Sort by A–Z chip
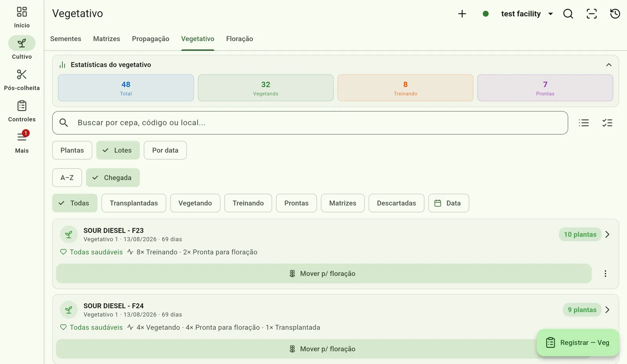This screenshot has width=627, height=364. (67, 178)
